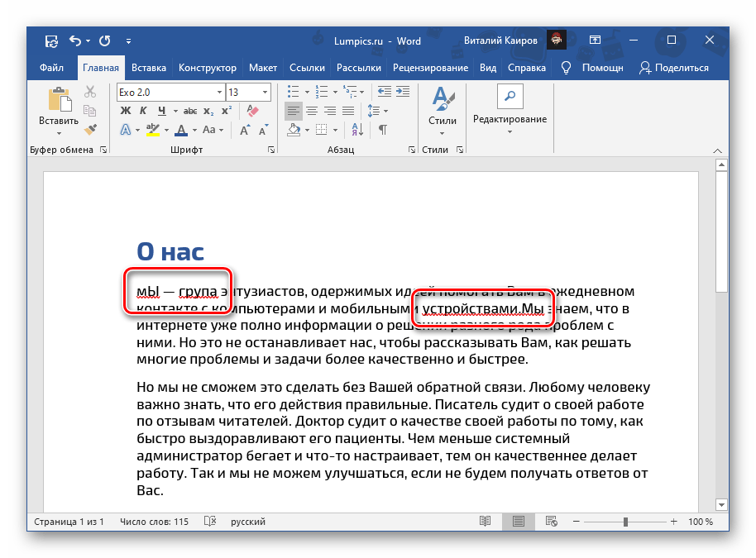
Task: Apply paragraph shading bucket
Action: click(x=294, y=130)
